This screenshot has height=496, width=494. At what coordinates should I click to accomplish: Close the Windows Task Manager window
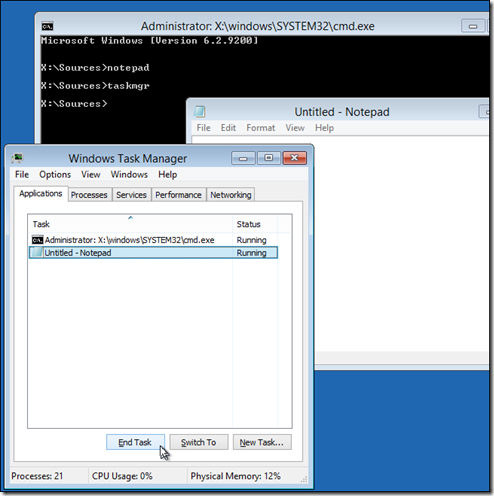[294, 158]
